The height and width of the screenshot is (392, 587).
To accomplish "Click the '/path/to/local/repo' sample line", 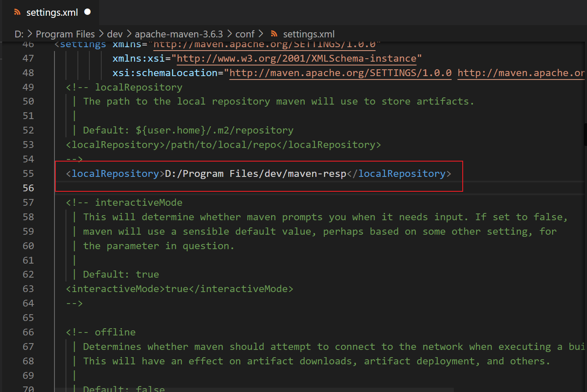I will (223, 145).
